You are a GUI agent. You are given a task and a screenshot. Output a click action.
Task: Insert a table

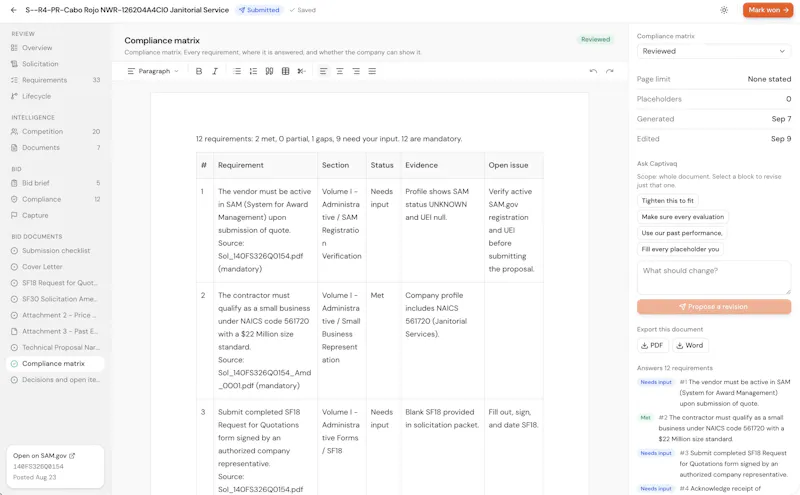point(286,71)
